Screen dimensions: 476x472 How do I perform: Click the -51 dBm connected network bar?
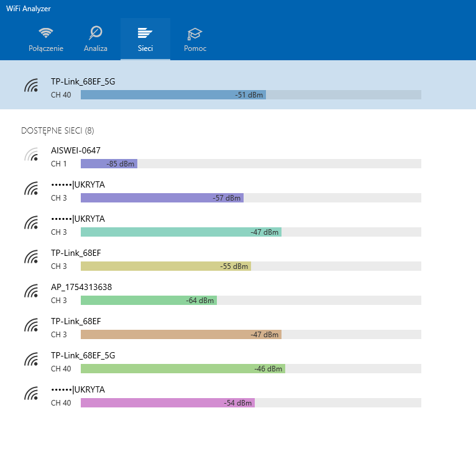click(173, 94)
